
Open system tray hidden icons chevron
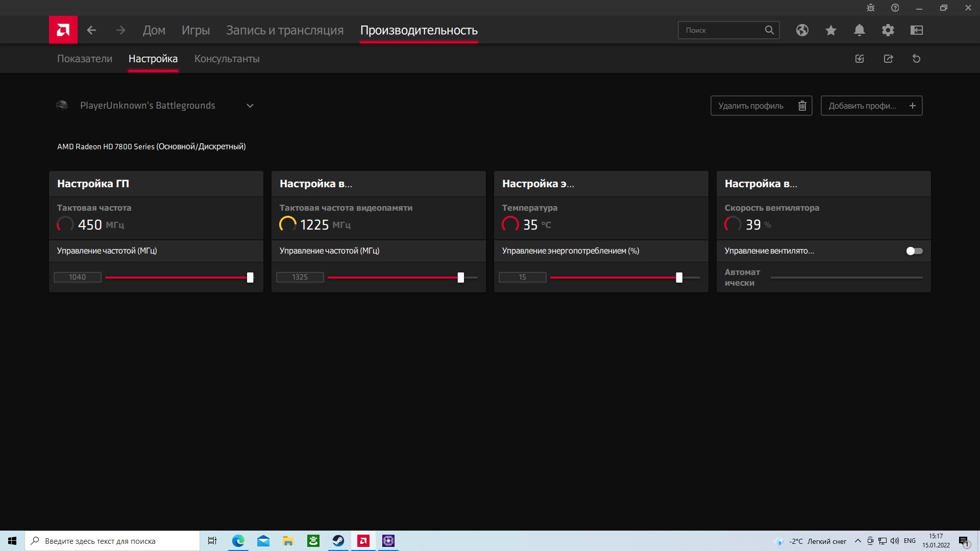[x=857, y=541]
